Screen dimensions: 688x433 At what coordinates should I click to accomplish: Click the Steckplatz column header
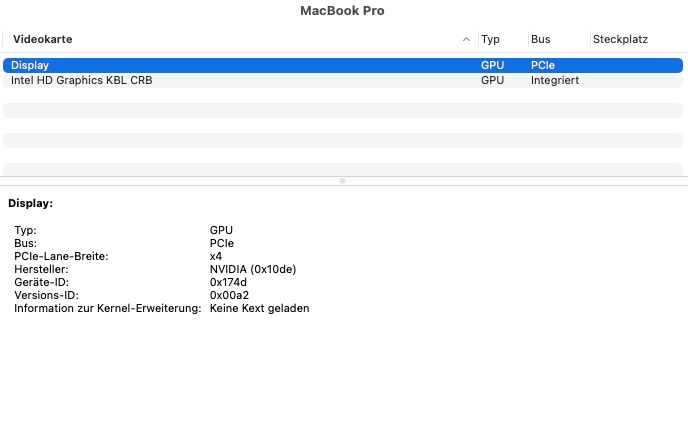[620, 40]
